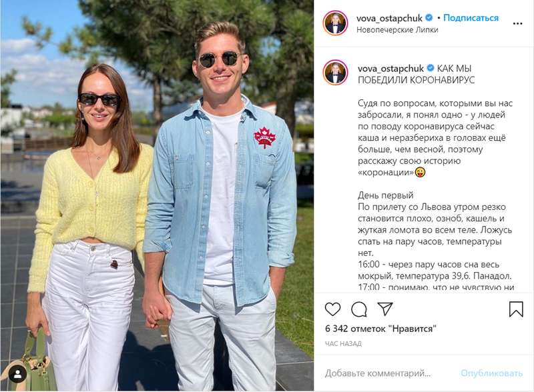
Task: Open the profile avatar in the post header
Action: click(x=335, y=23)
